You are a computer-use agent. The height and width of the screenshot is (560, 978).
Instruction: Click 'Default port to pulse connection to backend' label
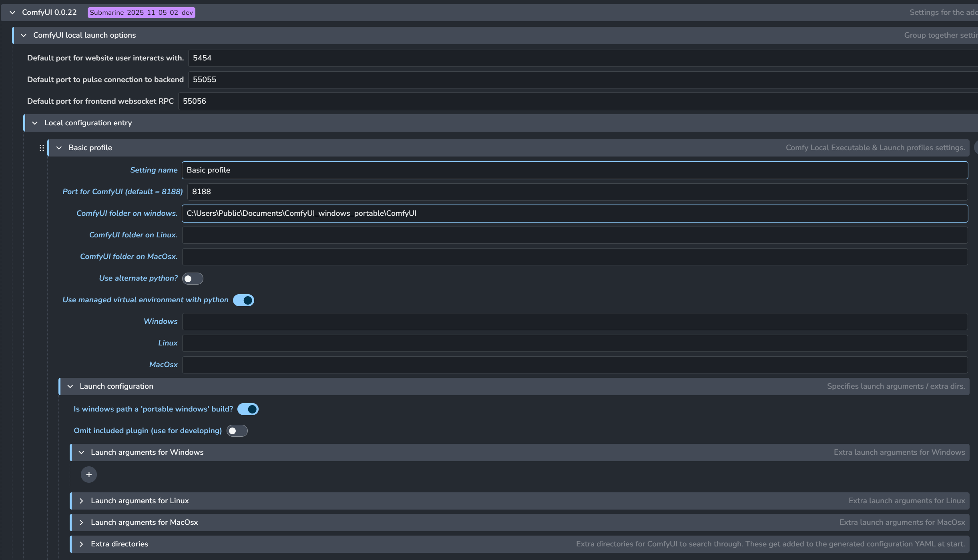coord(105,80)
